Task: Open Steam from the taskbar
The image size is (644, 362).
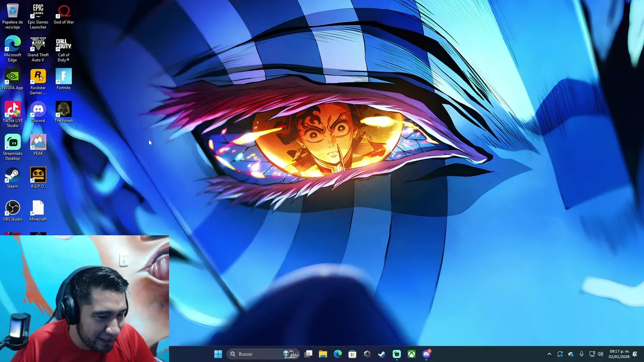Action: [x=382, y=354]
